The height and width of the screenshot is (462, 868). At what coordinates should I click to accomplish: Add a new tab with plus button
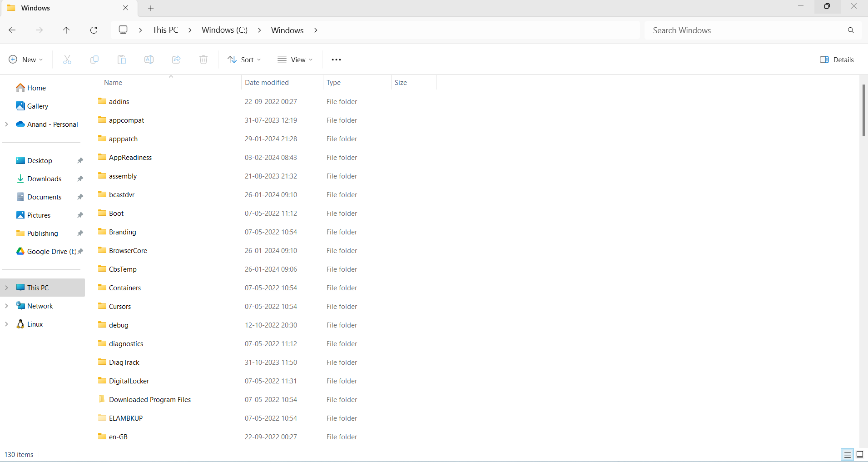[151, 8]
